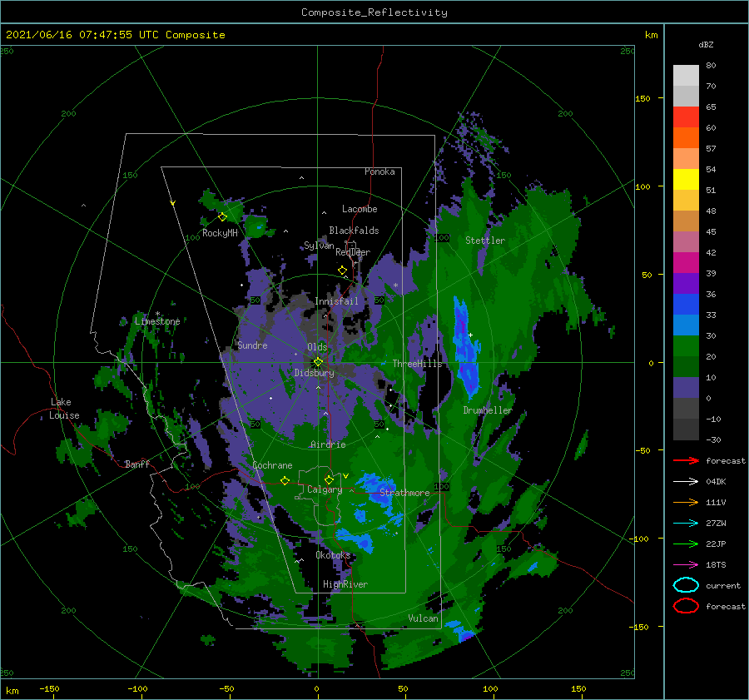Click the Olds city label
Viewport: 749px width, 700px height.
(317, 347)
